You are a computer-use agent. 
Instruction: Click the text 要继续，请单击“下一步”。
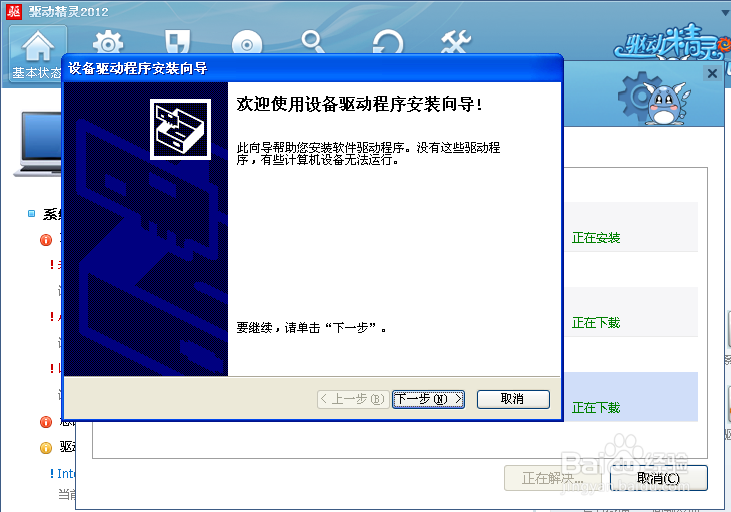click(311, 328)
